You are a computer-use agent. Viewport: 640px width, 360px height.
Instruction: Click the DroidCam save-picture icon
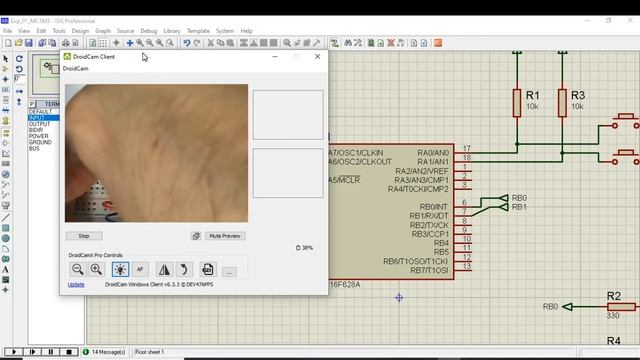pyautogui.click(x=208, y=269)
